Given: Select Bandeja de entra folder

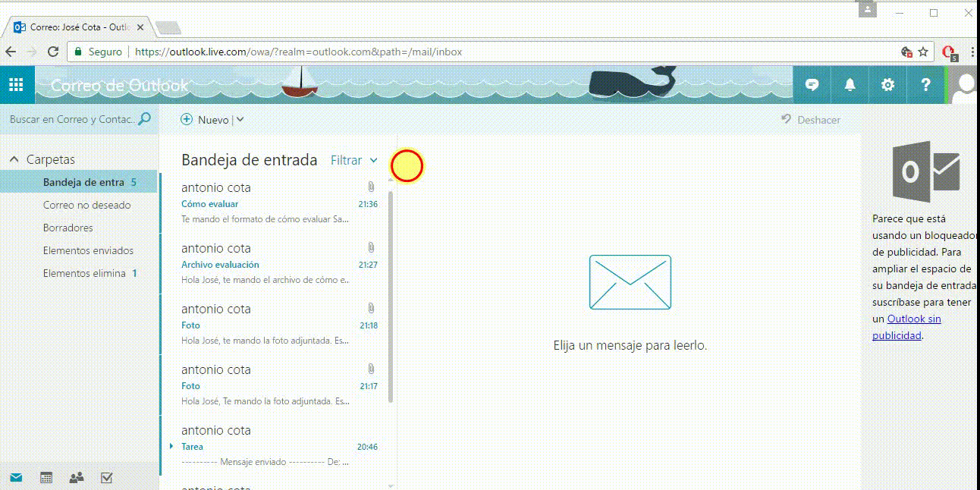Looking at the screenshot, I should [x=79, y=182].
